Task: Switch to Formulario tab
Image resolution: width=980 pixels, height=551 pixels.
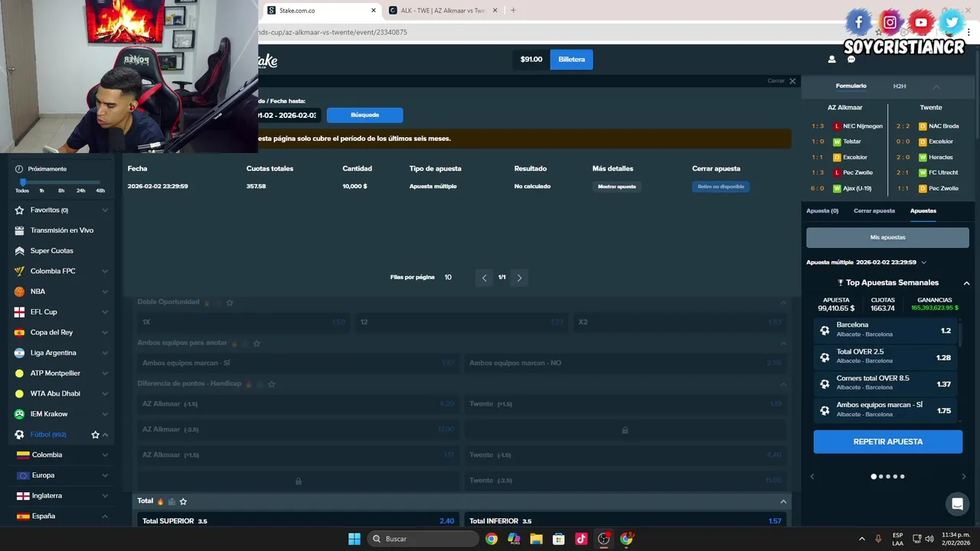Action: point(851,86)
